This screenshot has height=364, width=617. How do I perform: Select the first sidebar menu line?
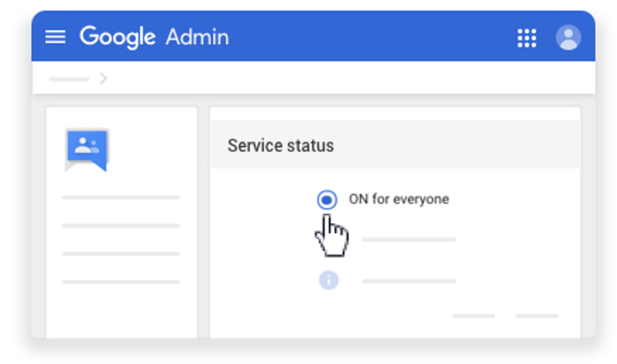[121, 197]
